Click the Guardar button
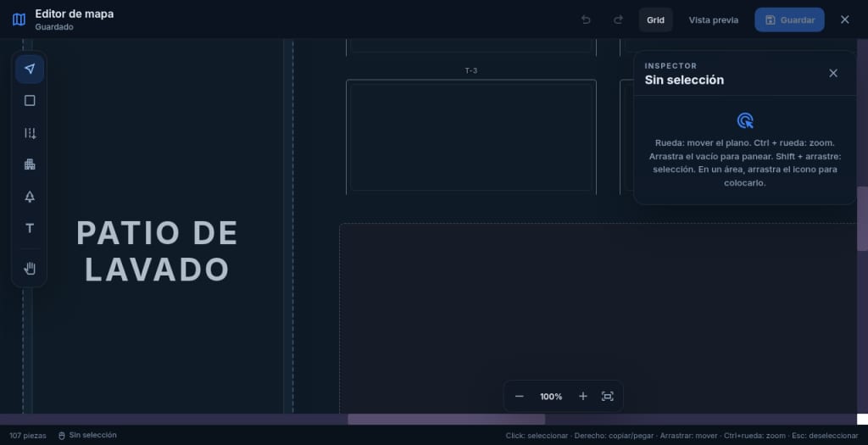The image size is (868, 445). (789, 20)
